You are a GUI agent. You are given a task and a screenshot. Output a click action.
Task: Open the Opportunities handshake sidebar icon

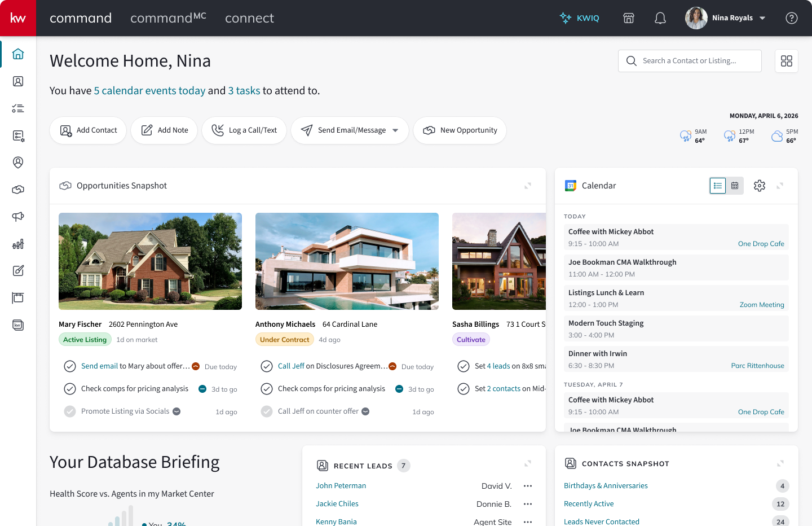click(18, 190)
